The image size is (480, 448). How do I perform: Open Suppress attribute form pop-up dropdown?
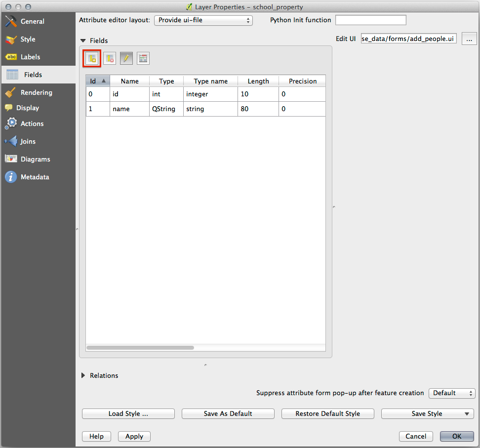[x=452, y=393]
